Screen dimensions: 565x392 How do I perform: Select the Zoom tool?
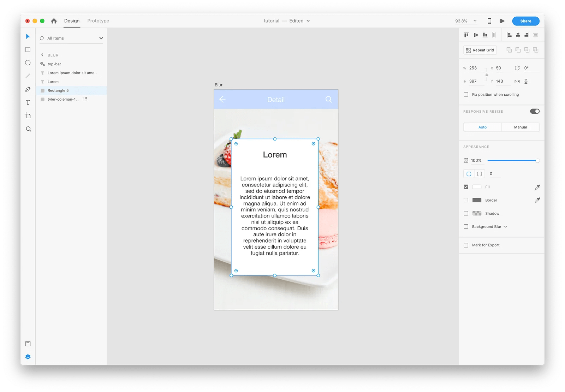point(29,129)
